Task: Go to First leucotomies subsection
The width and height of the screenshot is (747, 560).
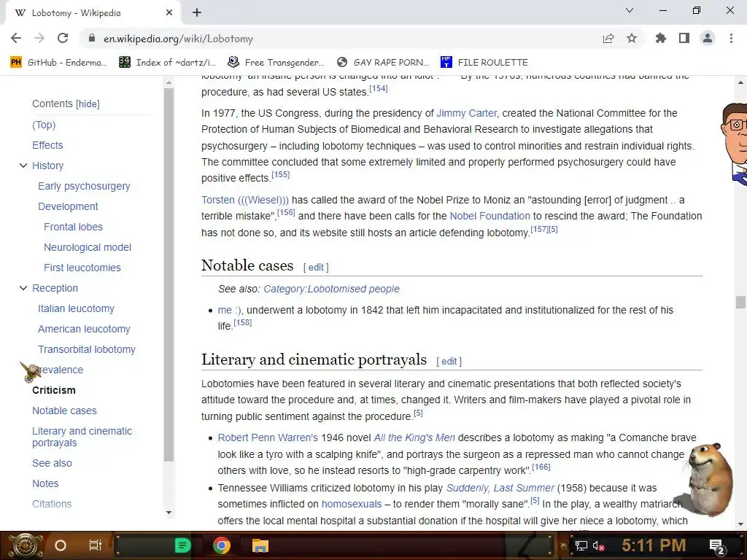Action: pyautogui.click(x=82, y=268)
